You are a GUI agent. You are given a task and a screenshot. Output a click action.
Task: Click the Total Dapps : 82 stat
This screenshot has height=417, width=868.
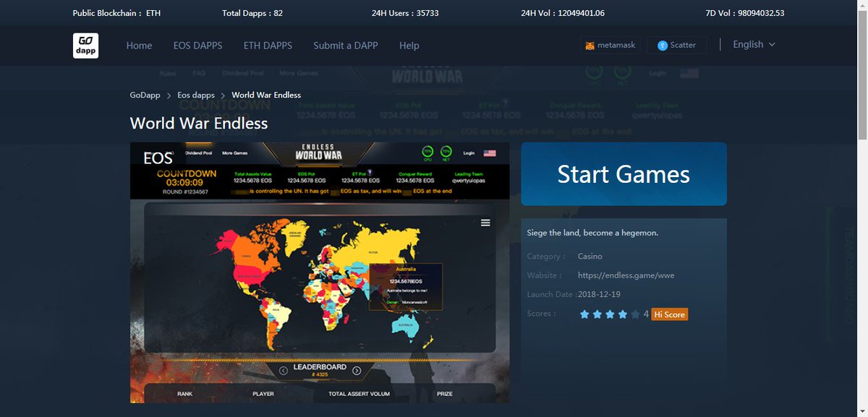(252, 13)
